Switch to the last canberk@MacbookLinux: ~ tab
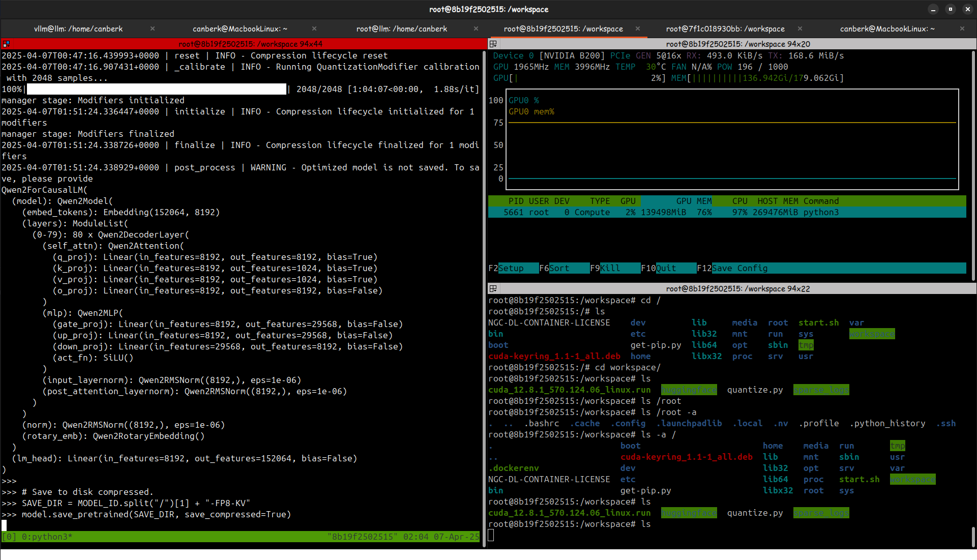The width and height of the screenshot is (977, 560). [x=887, y=29]
